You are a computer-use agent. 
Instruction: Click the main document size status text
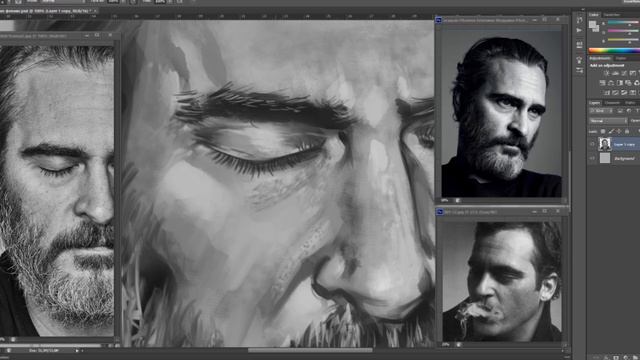click(x=44, y=350)
